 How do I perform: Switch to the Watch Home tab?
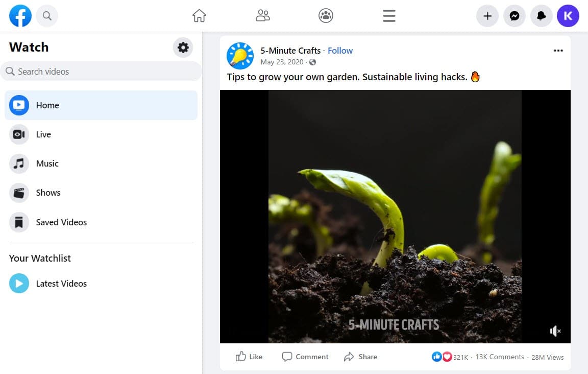coord(47,105)
